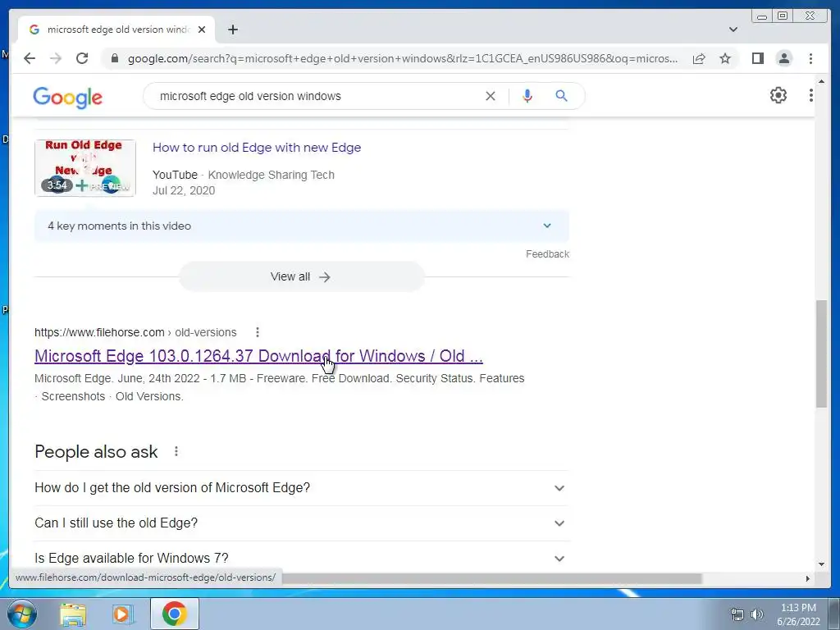840x630 pixels.
Task: Edit the Google search box text
Action: coord(316,96)
